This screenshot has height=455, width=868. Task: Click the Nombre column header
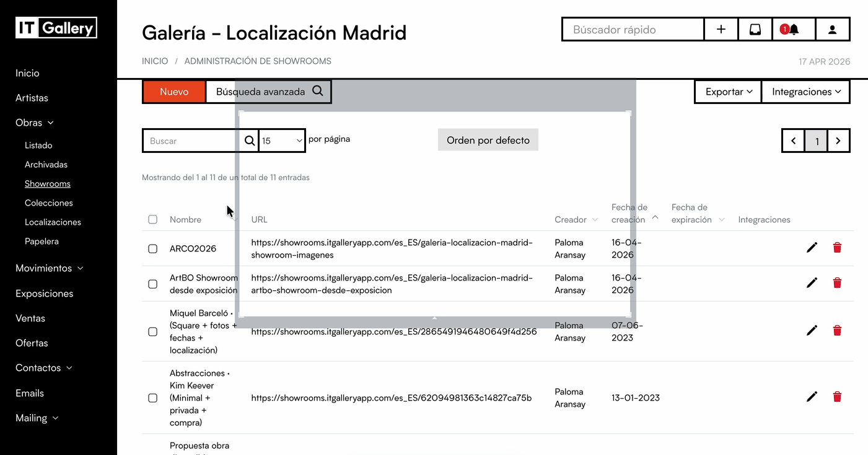(x=185, y=220)
